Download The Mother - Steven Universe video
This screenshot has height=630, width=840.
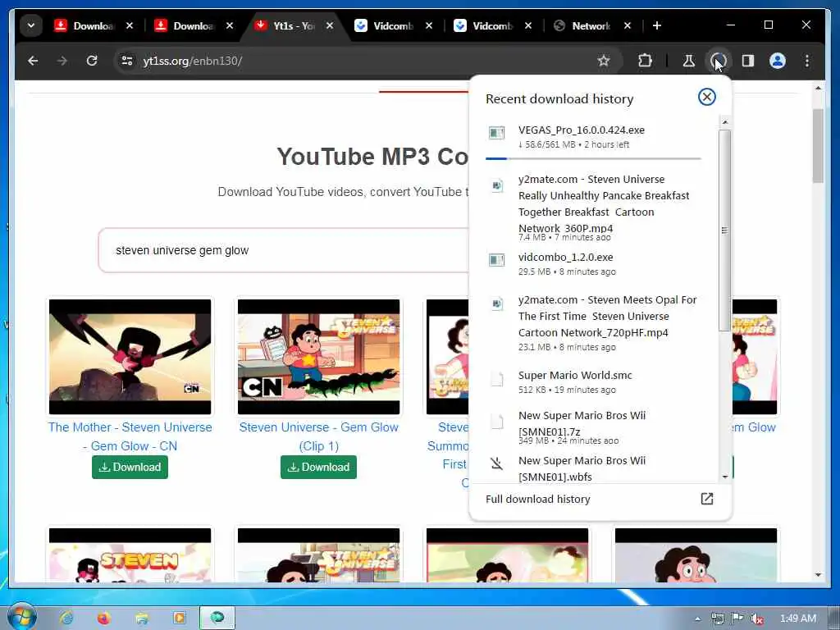(x=130, y=467)
